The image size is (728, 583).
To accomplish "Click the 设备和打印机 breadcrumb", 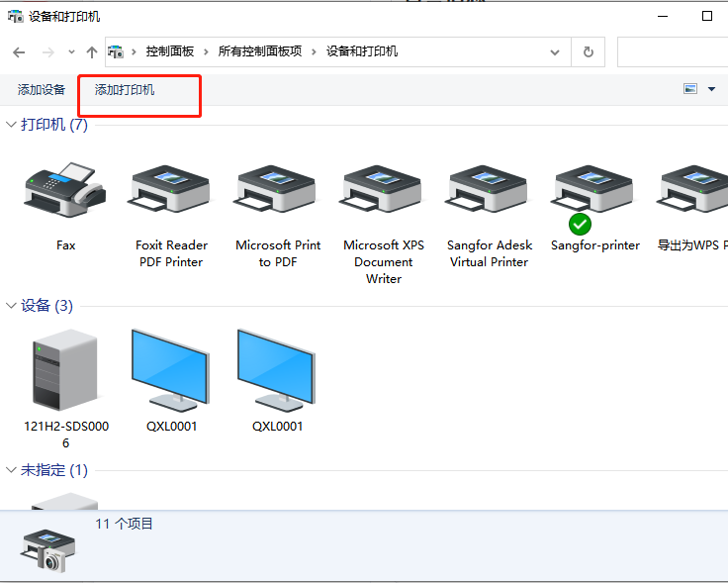I will (x=362, y=51).
